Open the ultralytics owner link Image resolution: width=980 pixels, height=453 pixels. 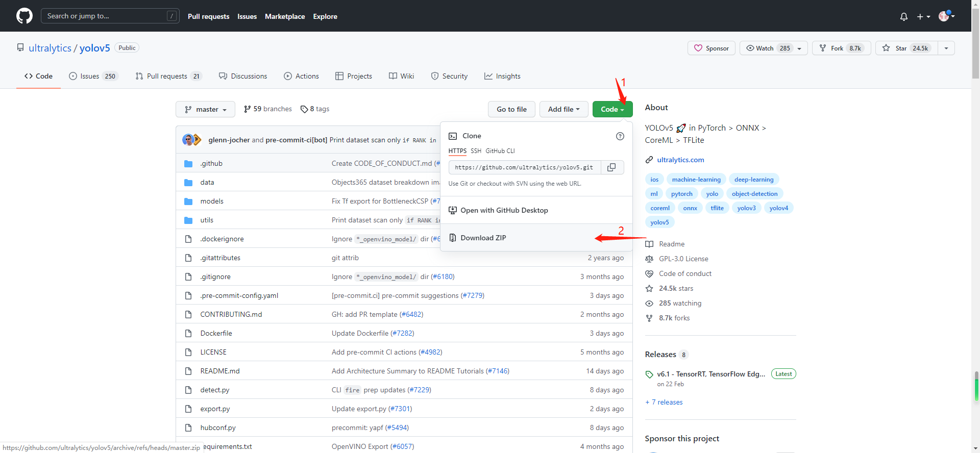50,48
